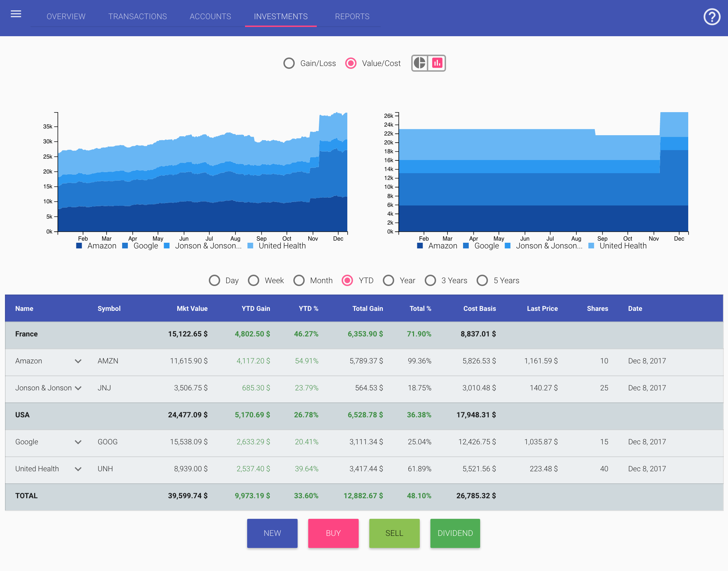Click the BUY button
This screenshot has height=571, width=728.
333,533
